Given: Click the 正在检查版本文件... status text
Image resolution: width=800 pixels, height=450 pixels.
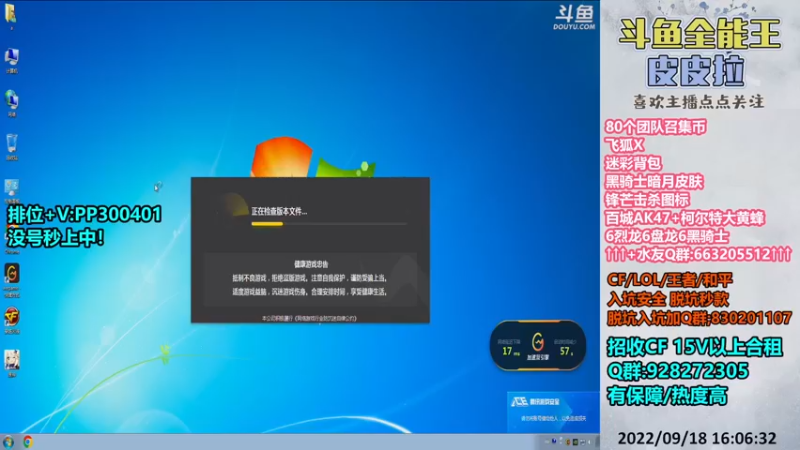Looking at the screenshot, I should click(279, 211).
